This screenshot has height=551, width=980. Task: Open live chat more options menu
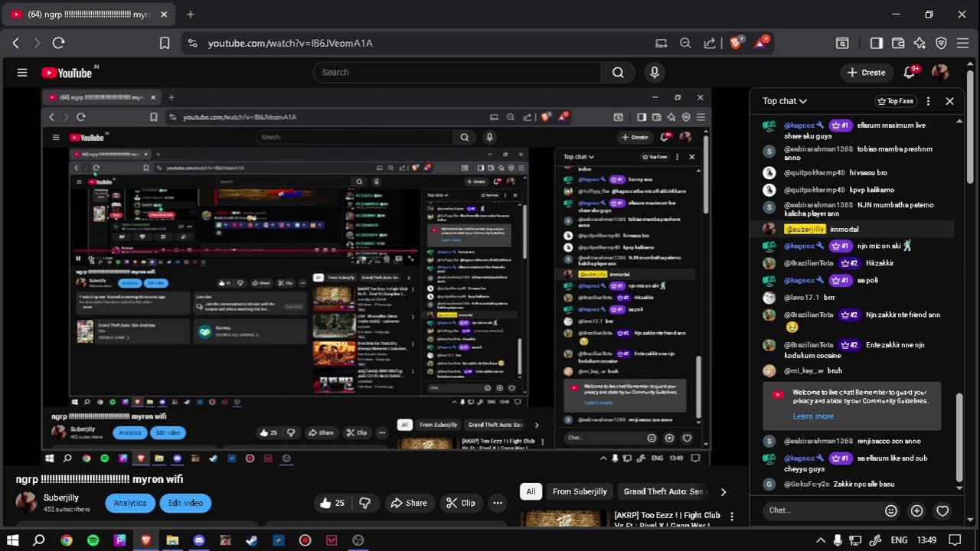point(928,101)
